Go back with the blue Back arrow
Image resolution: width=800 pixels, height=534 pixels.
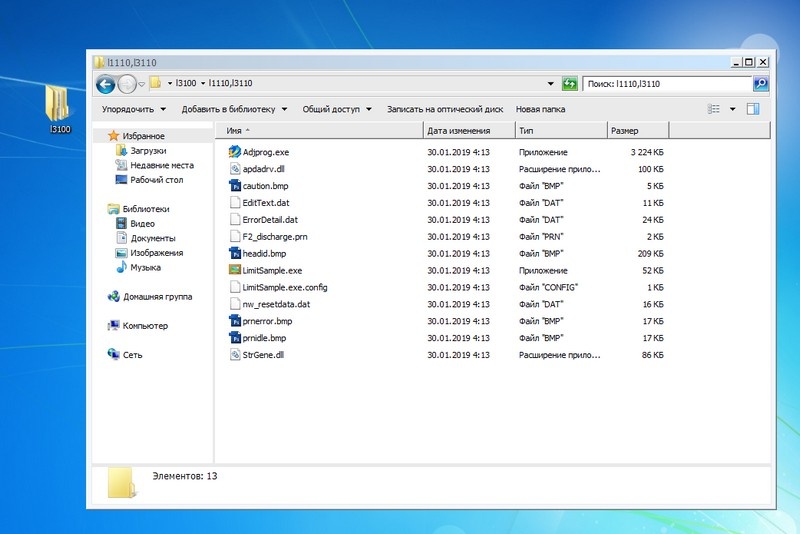point(106,84)
